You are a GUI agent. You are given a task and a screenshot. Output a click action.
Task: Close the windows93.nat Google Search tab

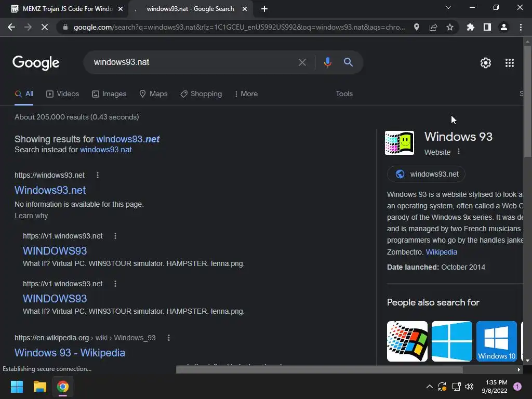coord(245,9)
